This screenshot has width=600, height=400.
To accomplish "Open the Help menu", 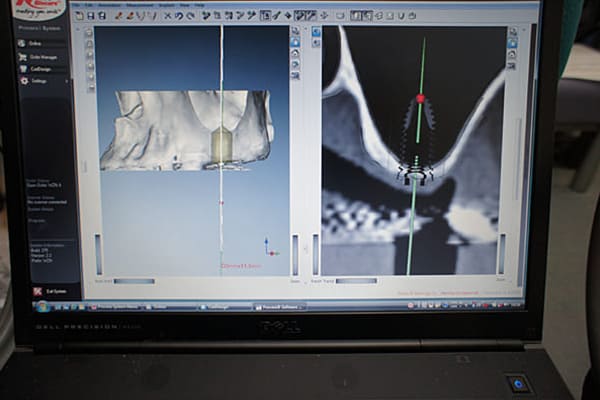I will click(201, 5).
